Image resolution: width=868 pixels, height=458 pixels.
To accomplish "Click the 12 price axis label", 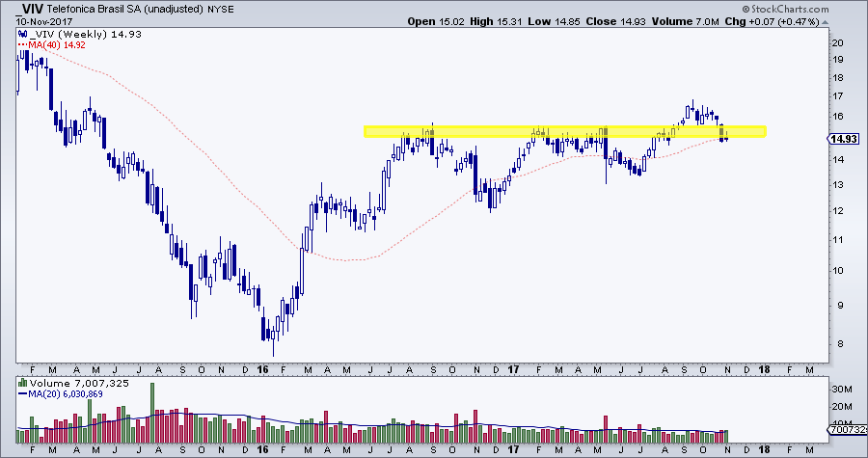I will 837,211.
